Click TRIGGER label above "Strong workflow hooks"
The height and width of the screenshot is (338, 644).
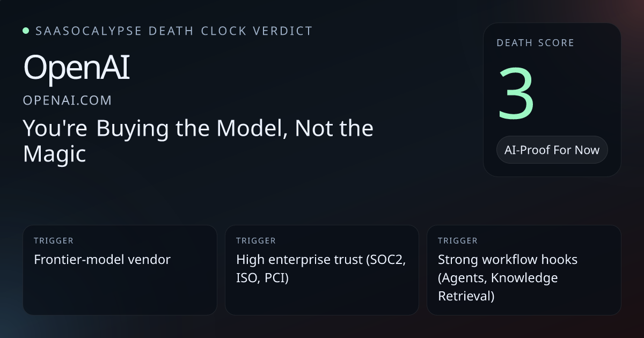tap(457, 241)
